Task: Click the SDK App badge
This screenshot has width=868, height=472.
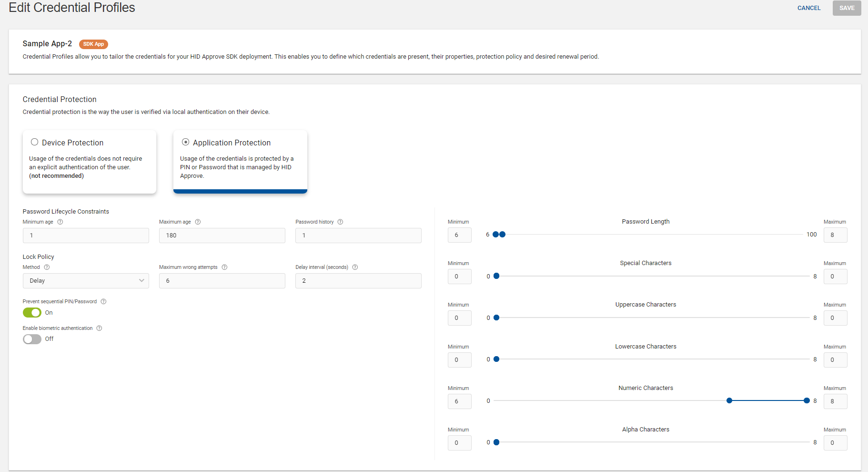Action: 93,44
